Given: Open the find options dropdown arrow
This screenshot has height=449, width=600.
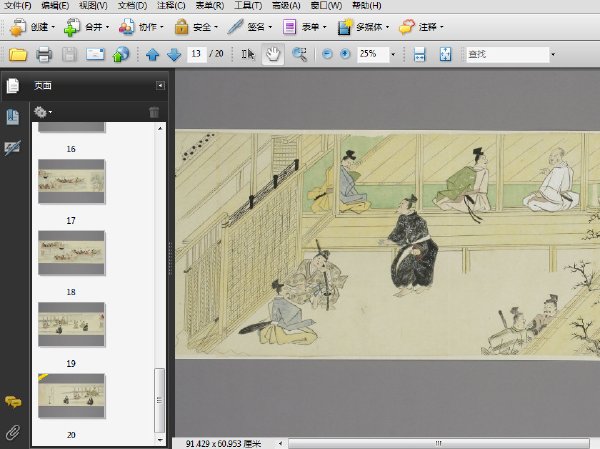Looking at the screenshot, I should (x=553, y=55).
